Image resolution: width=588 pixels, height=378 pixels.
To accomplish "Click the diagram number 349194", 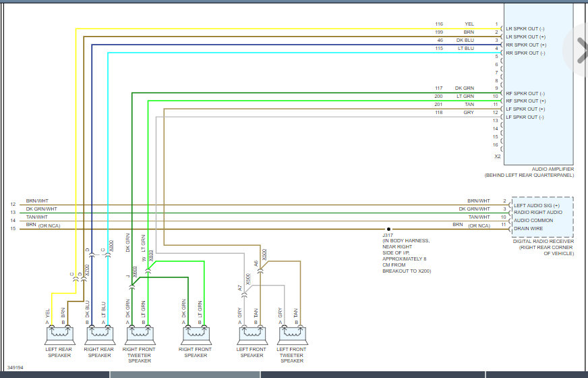I will coord(15,368).
